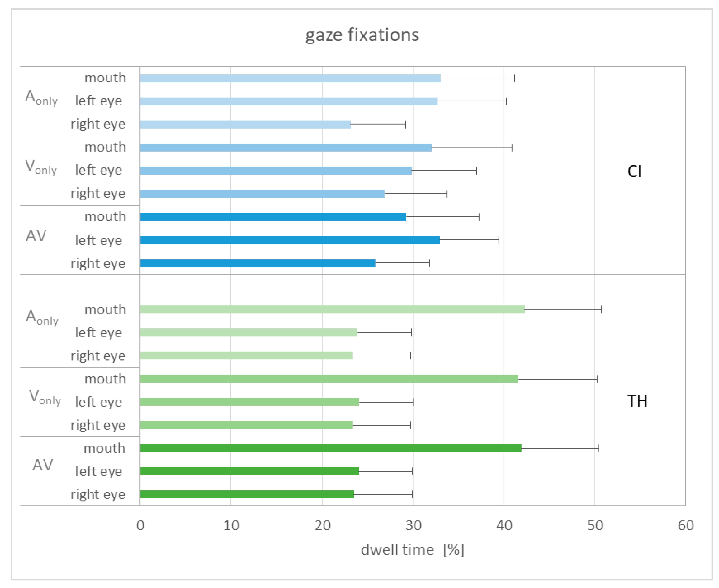Screen dimensions: 719x588
Task: Click the TH V-only mouth bar
Action: 329,379
